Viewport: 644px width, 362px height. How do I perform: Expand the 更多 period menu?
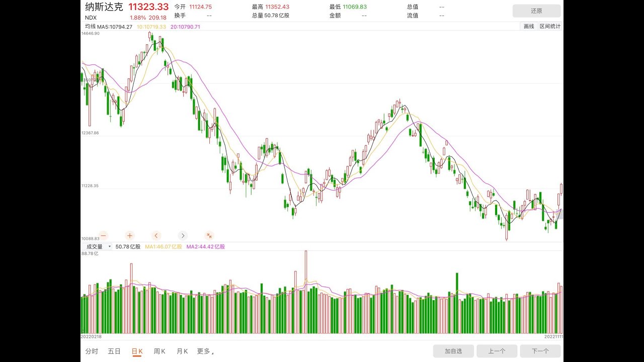[205, 351]
